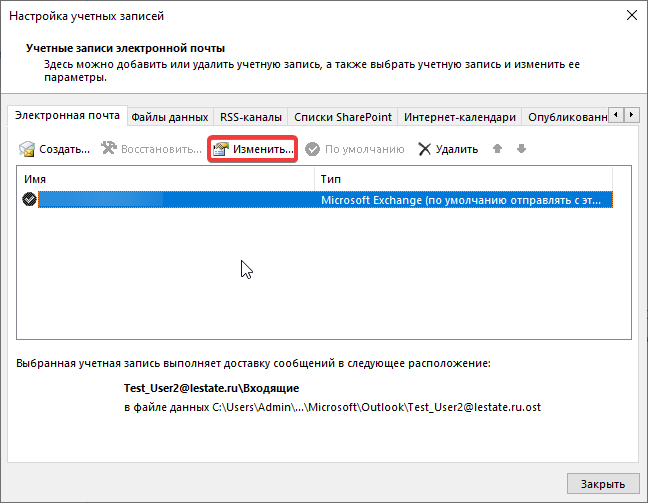Switch to the Файлы данных tab
Image resolution: width=648 pixels, height=503 pixels.
[169, 117]
